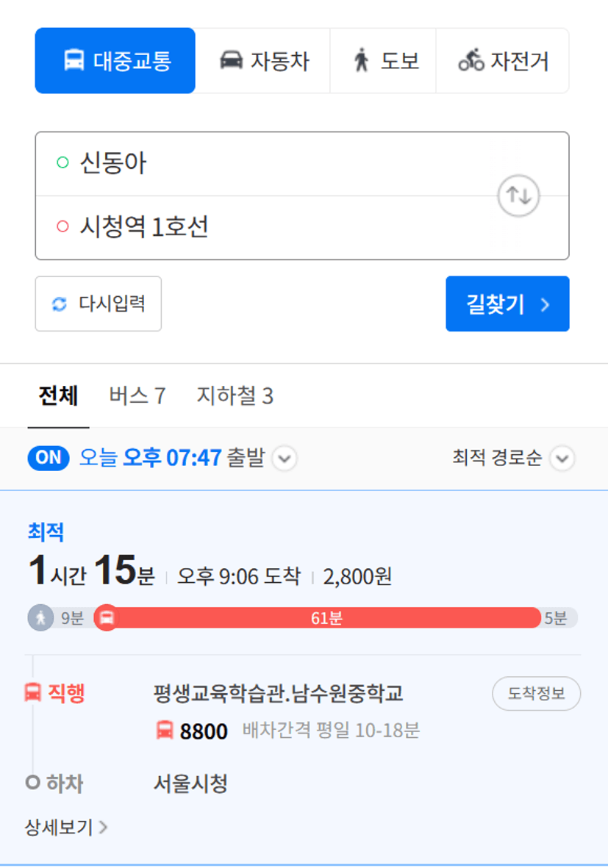Open the departure time 출발 dropdown

285,459
